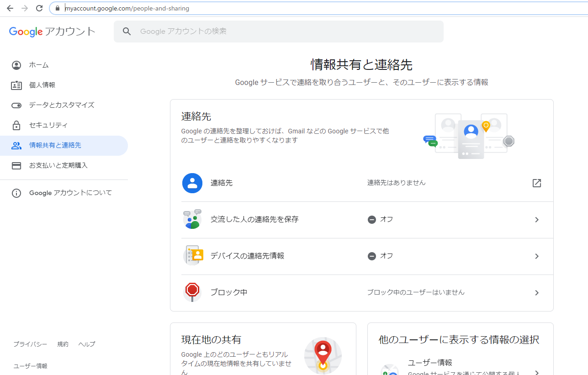The height and width of the screenshot is (375, 588).
Task: Click the browser reload icon
Action: click(x=39, y=8)
